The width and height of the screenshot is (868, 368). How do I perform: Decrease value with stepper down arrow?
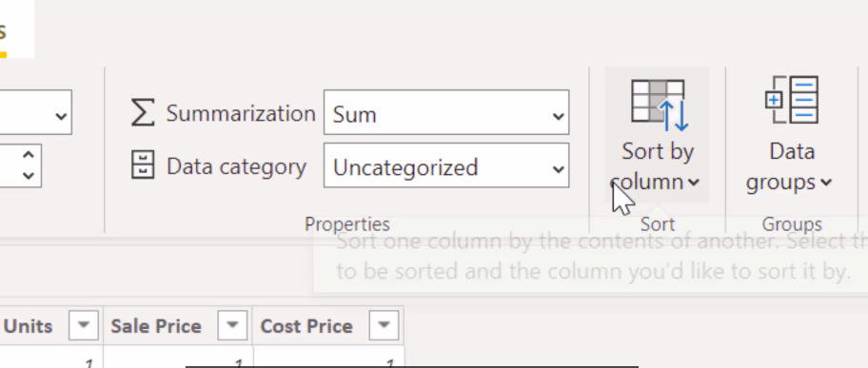coord(29,177)
